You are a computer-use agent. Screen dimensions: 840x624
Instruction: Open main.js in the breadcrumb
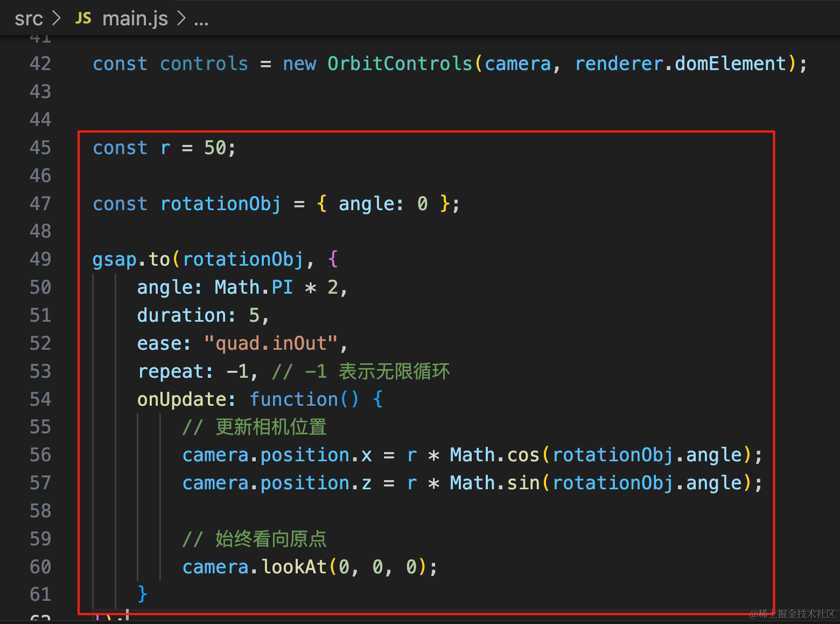[135, 19]
